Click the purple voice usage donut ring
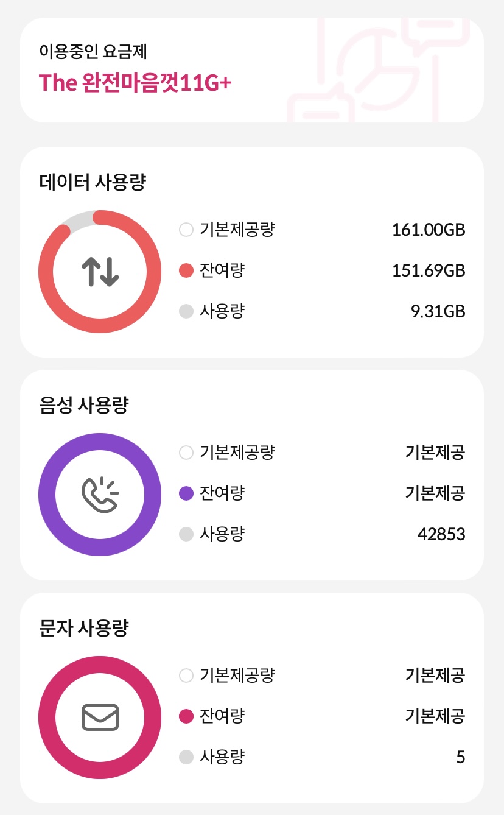 (47, 494)
